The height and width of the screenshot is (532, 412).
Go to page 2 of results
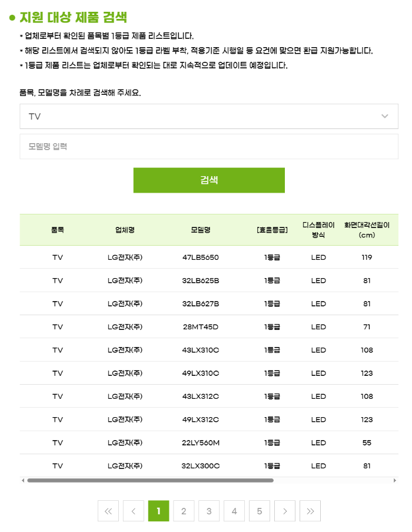[x=183, y=511]
